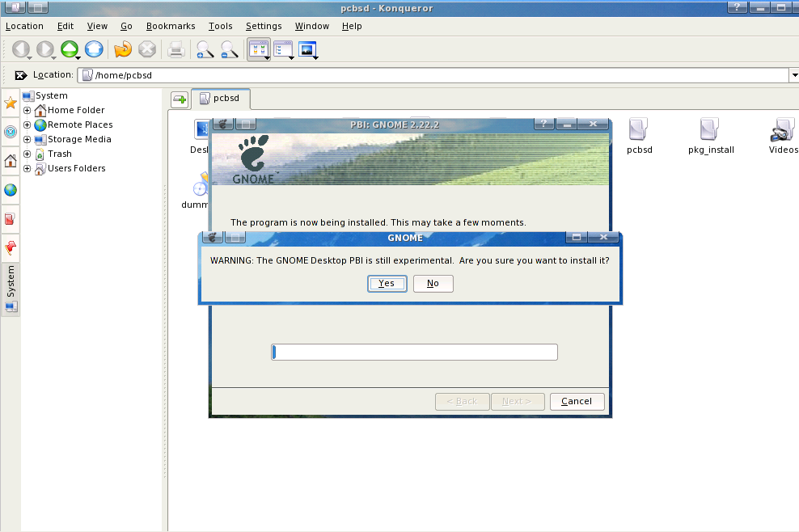Switch to Image View mode in toolbar
Image resolution: width=799 pixels, height=532 pixels.
tap(308, 50)
